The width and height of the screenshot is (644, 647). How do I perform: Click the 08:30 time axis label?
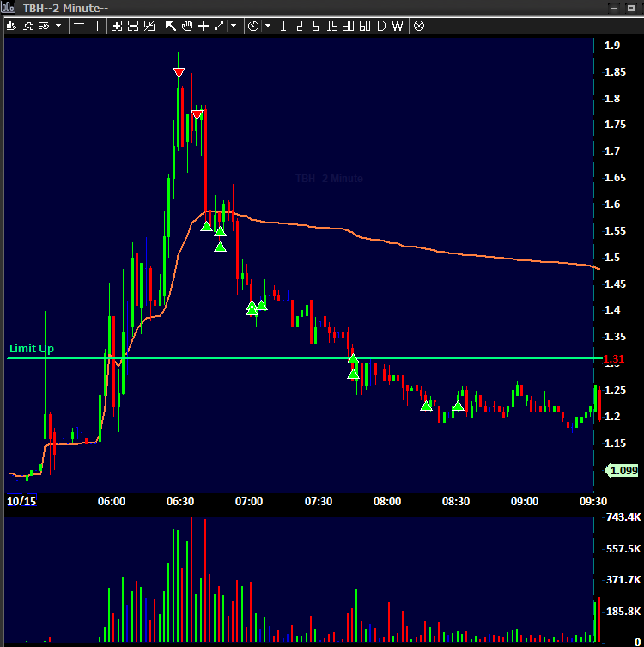coord(456,501)
